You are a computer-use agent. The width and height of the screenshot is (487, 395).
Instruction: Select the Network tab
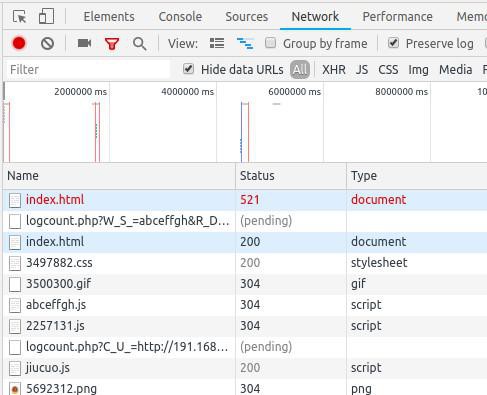click(x=315, y=16)
